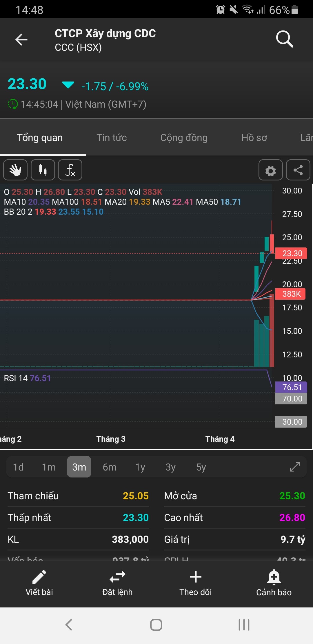Tap the latest red candlestick on chart
This screenshot has height=644, width=313.
click(272, 243)
